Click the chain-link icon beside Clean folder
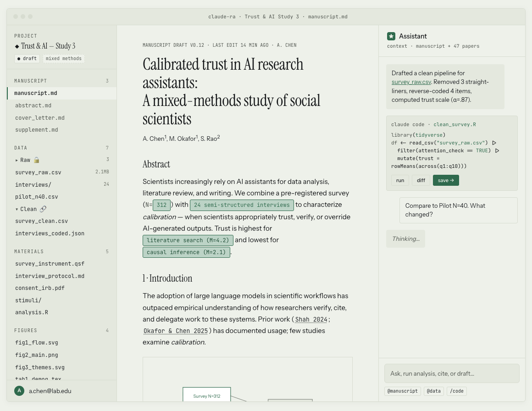 click(x=44, y=209)
